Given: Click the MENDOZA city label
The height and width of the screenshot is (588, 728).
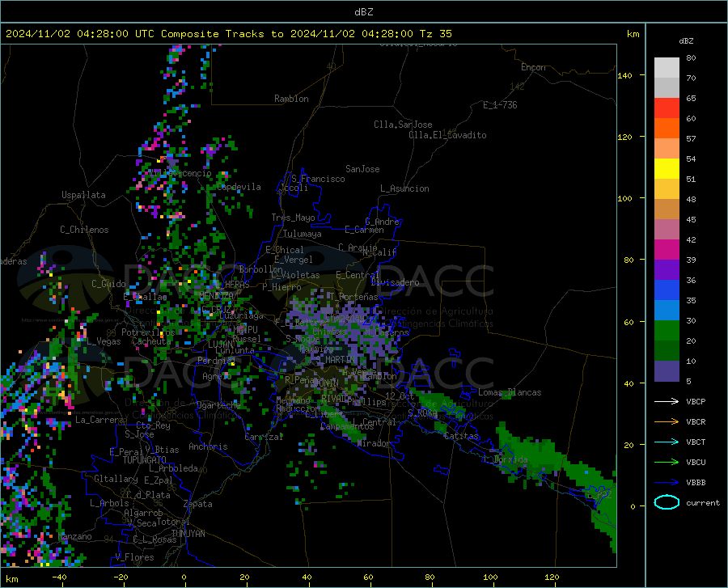Looking at the screenshot, I should (216, 295).
